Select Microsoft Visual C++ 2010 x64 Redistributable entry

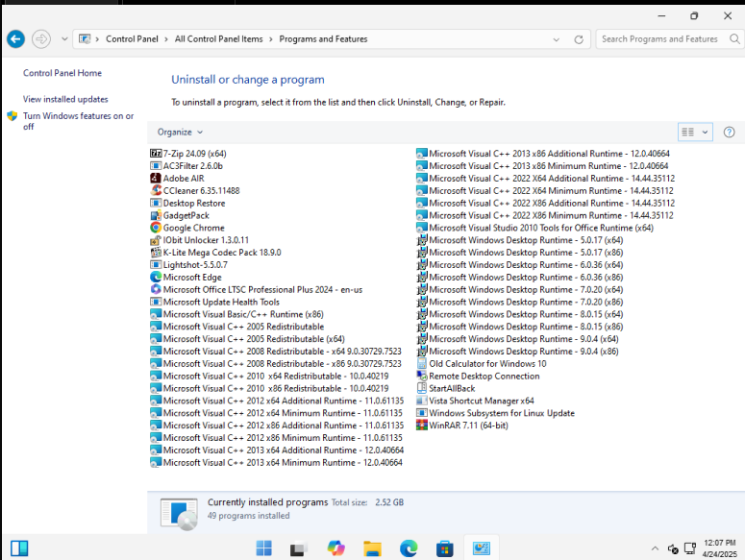click(269, 376)
